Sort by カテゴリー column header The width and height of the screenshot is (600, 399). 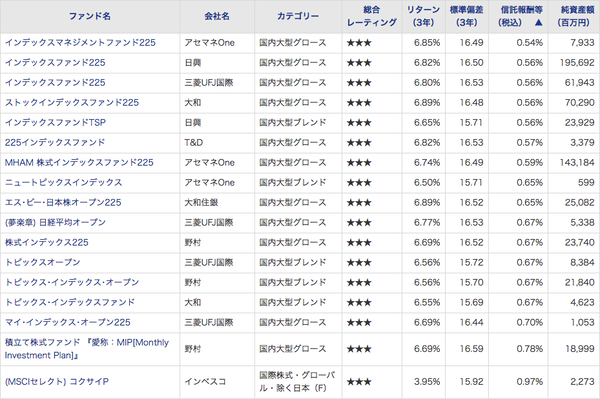(298, 16)
